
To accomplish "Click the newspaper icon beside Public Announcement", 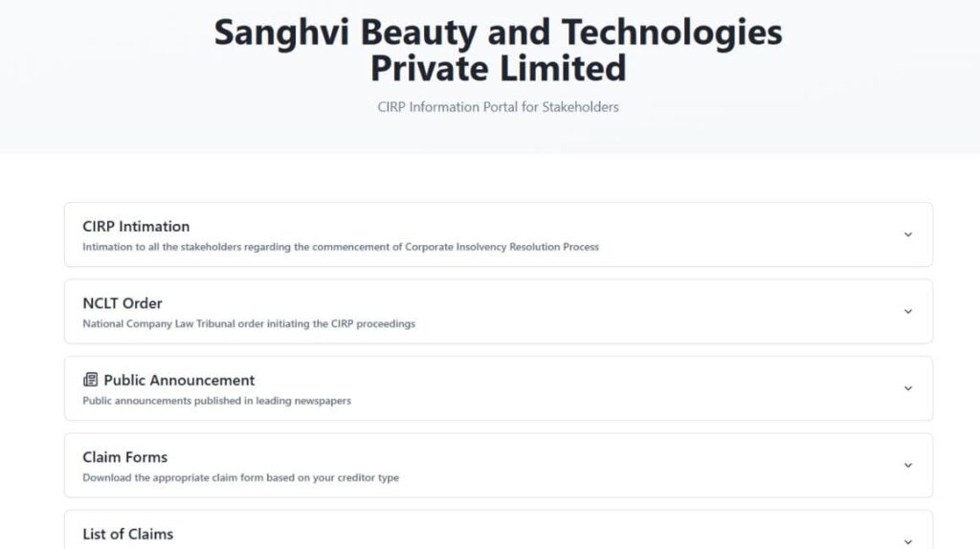I will tap(91, 381).
